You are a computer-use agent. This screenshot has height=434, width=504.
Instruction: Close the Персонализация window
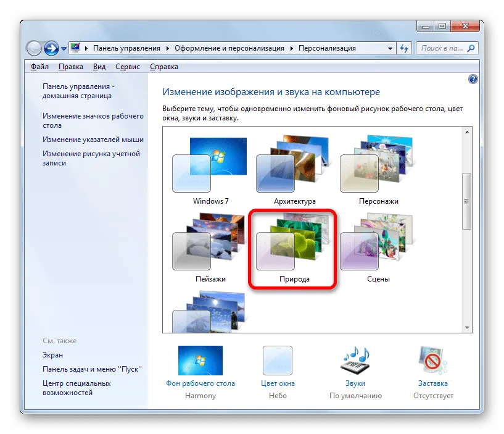(x=465, y=27)
